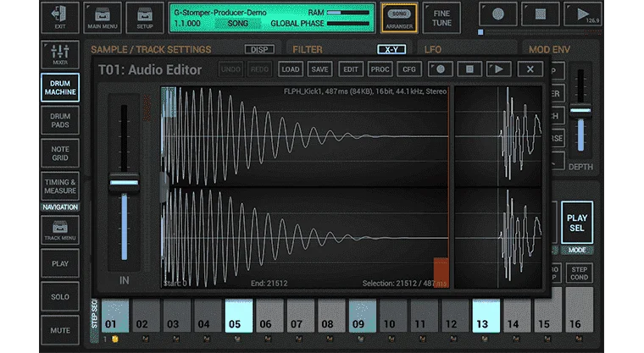The width and height of the screenshot is (644, 353).
Task: Open Step Cond settings
Action: click(x=579, y=273)
